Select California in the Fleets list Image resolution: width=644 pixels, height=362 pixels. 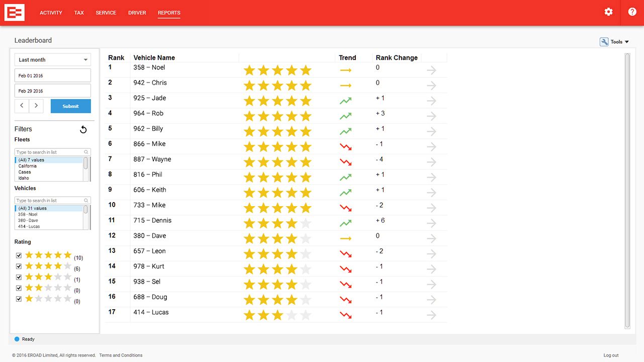pos(28,166)
